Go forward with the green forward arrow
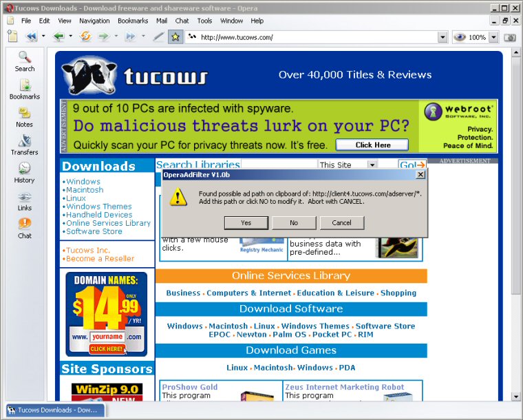Image resolution: width=523 pixels, height=420 pixels. pyautogui.click(x=104, y=36)
